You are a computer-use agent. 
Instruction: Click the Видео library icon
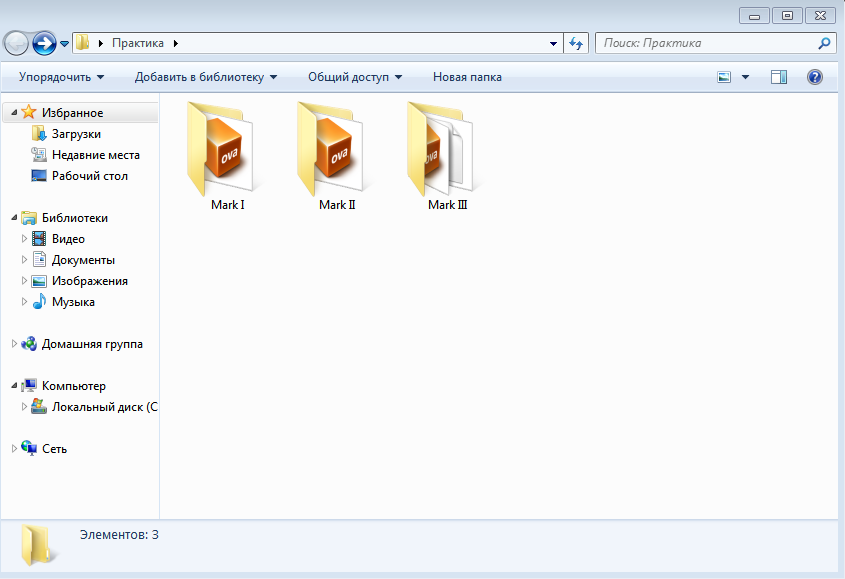(x=39, y=238)
